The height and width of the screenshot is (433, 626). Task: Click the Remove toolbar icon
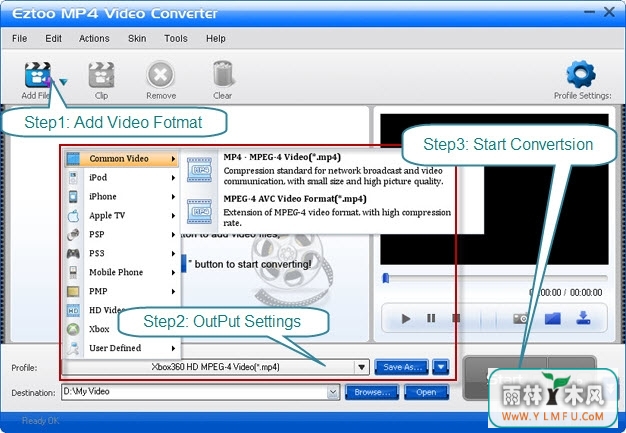[160, 75]
